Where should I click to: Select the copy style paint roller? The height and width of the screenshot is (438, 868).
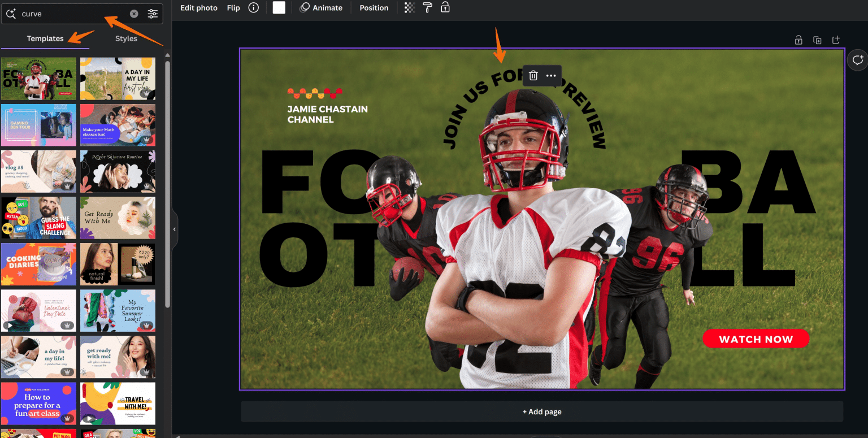pos(427,8)
